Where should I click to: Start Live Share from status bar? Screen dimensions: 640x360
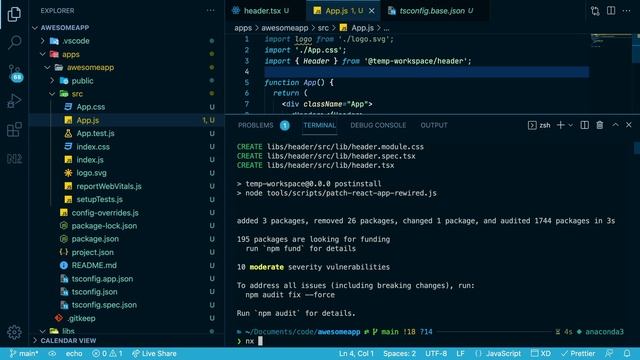point(154,353)
